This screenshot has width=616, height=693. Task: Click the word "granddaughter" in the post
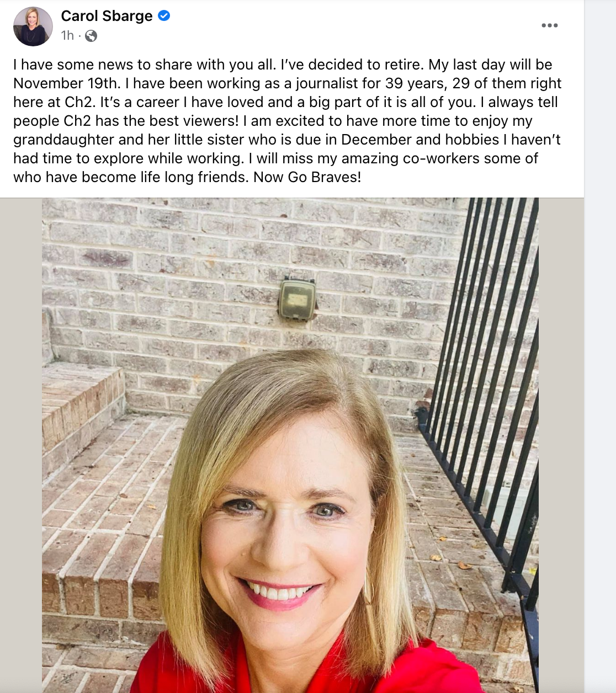coord(63,140)
